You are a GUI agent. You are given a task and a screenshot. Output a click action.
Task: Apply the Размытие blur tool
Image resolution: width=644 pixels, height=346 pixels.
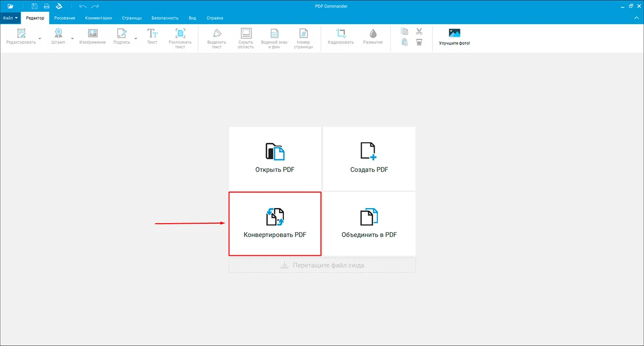coord(373,37)
